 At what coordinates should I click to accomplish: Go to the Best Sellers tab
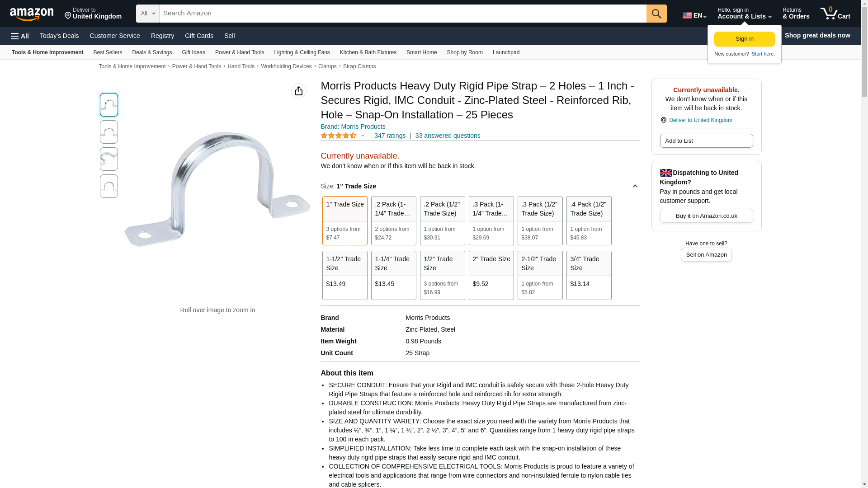pos(108,52)
